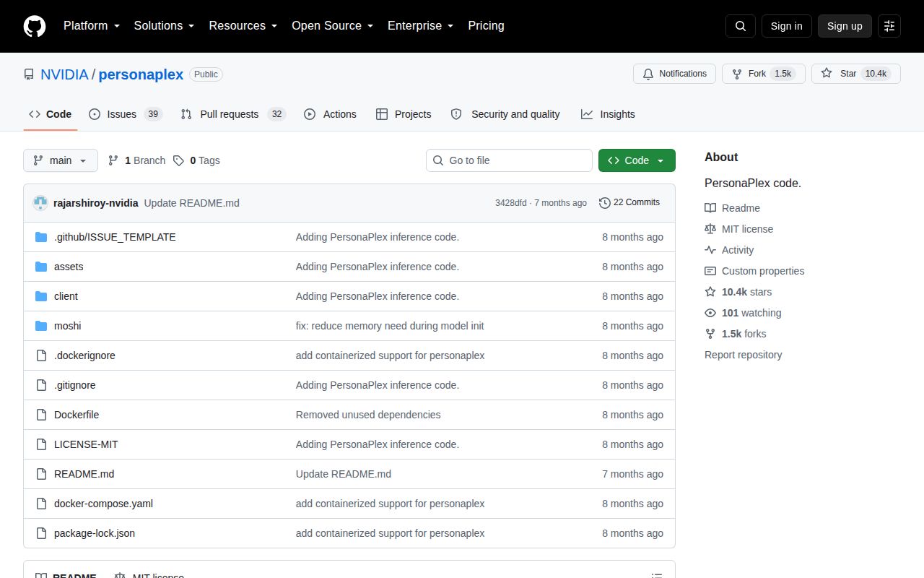Click the Go to file search field
Image resolution: width=924 pixels, height=578 pixels.
[509, 160]
